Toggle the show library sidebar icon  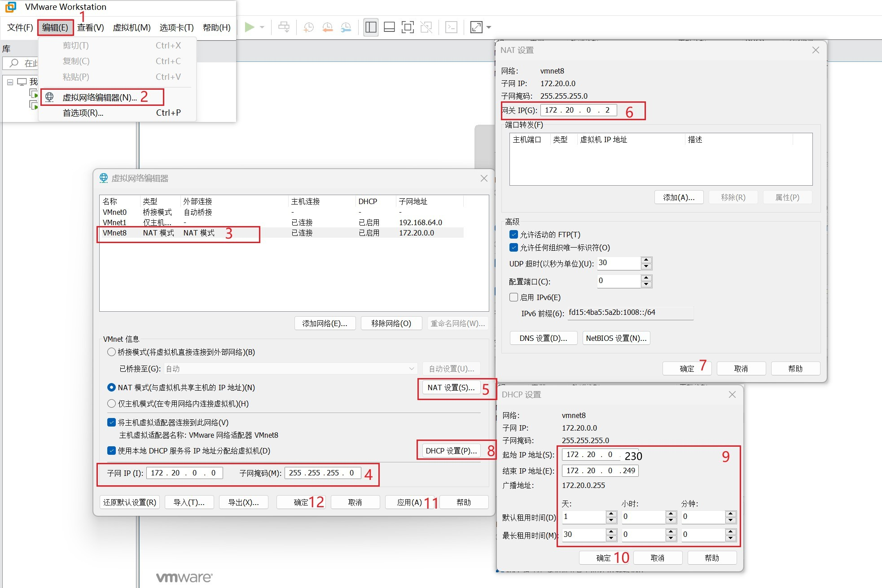371,27
